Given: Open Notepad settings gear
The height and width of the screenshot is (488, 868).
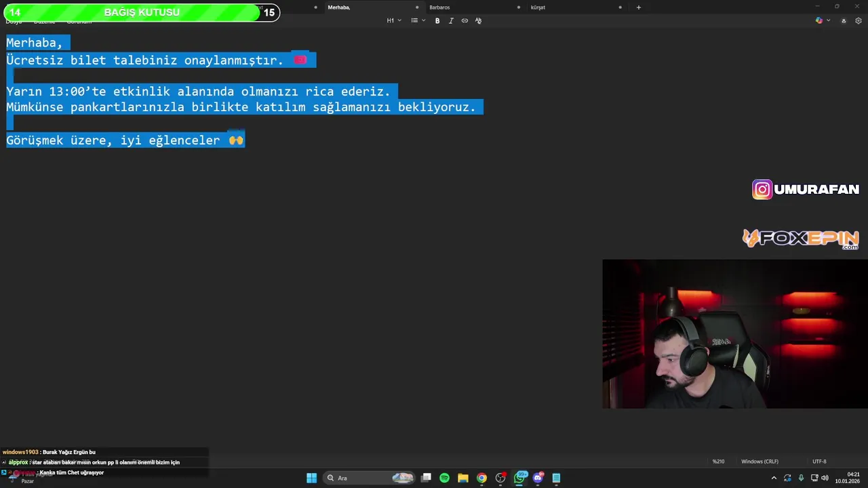Looking at the screenshot, I should (859, 20).
